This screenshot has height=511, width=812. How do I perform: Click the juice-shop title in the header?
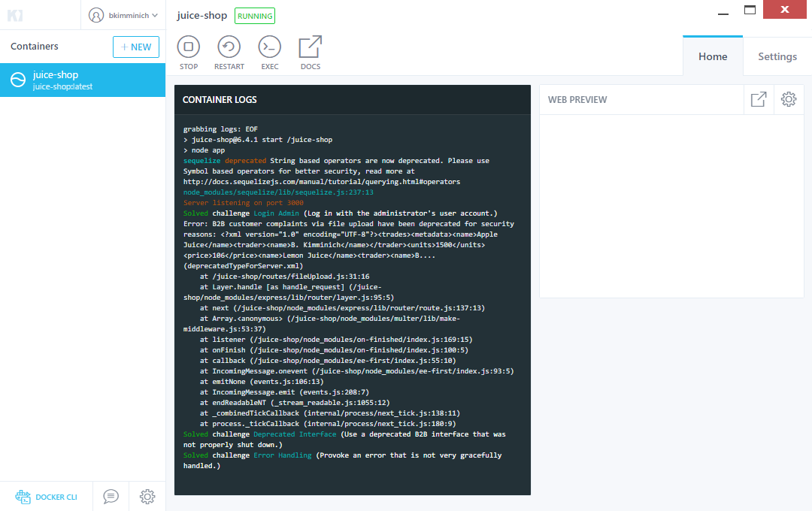pos(201,15)
